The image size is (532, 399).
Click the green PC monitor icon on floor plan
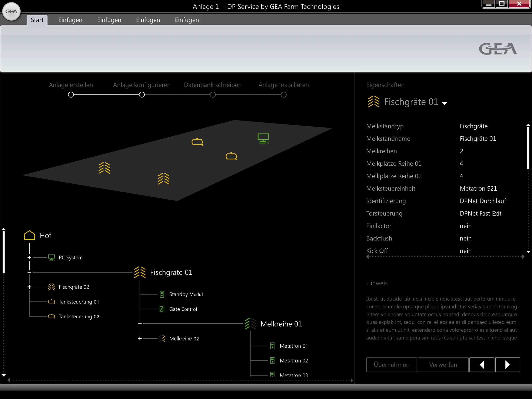coord(263,138)
